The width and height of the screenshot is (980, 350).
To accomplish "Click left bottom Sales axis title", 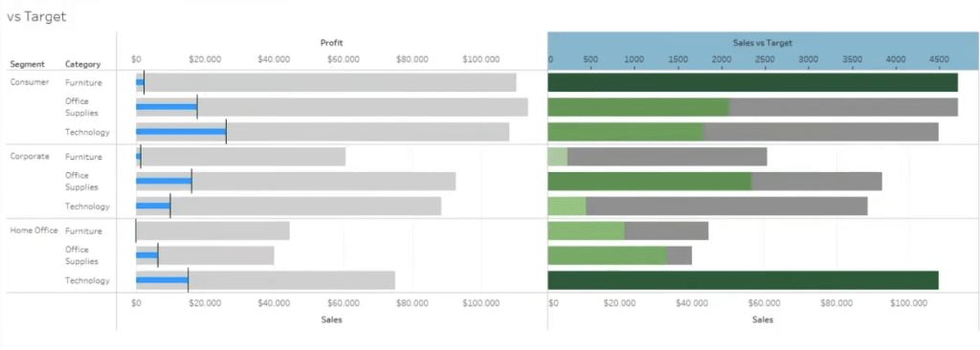I will tap(331, 319).
